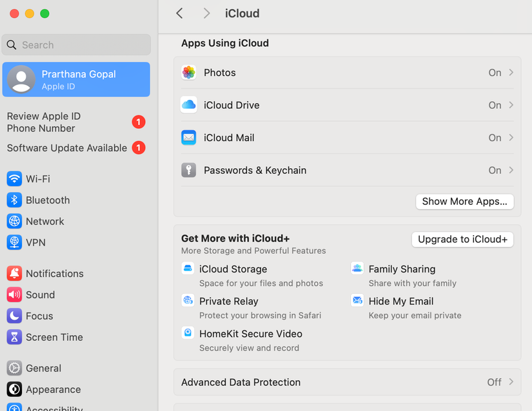Select the Bluetooth sidebar icon
The width and height of the screenshot is (532, 411).
14,200
